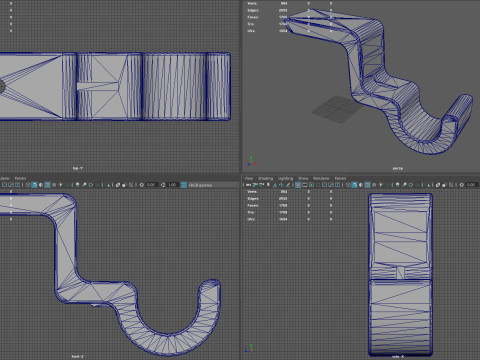Enable Wireframe shading in front view toolbar
Image resolution: width=480 pixels, height=360 pixels.
[27, 185]
